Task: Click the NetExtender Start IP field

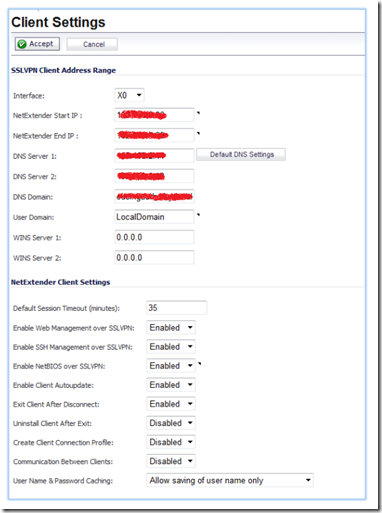Action: [154, 115]
